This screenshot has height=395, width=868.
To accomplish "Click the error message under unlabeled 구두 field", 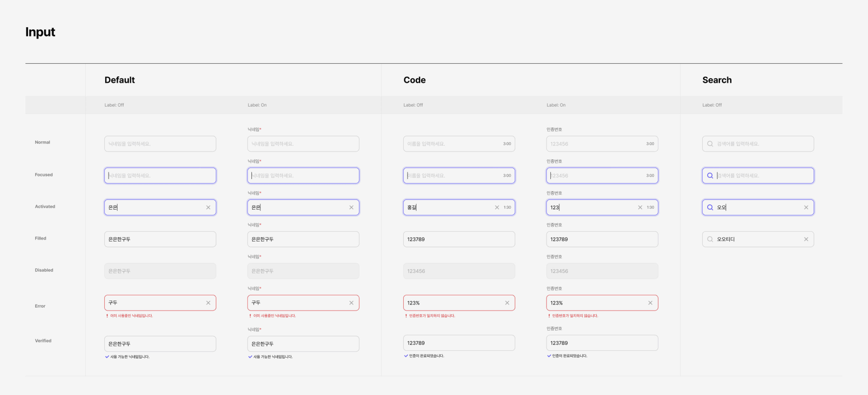I will (131, 316).
